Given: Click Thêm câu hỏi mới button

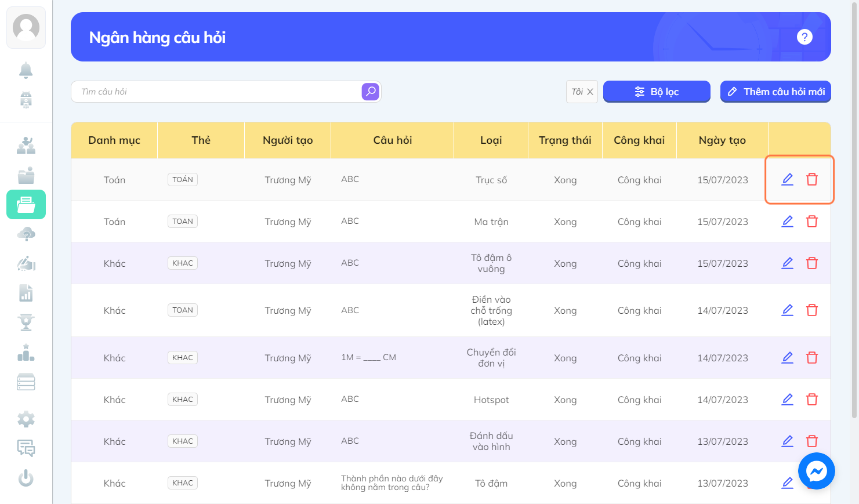Looking at the screenshot, I should click(x=775, y=92).
